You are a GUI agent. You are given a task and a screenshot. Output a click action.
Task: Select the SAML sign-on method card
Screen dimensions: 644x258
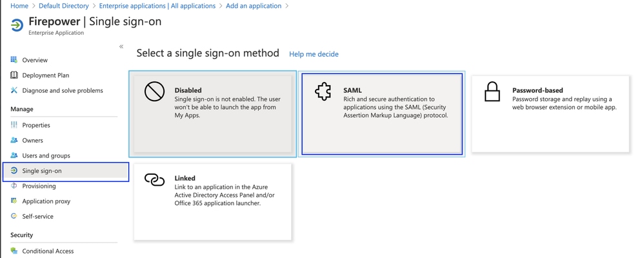382,114
